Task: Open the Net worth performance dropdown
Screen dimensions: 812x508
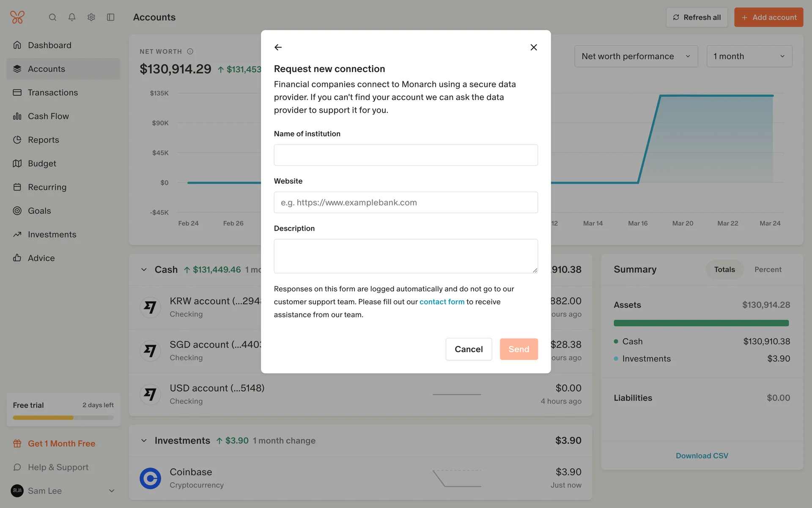Action: click(636, 56)
